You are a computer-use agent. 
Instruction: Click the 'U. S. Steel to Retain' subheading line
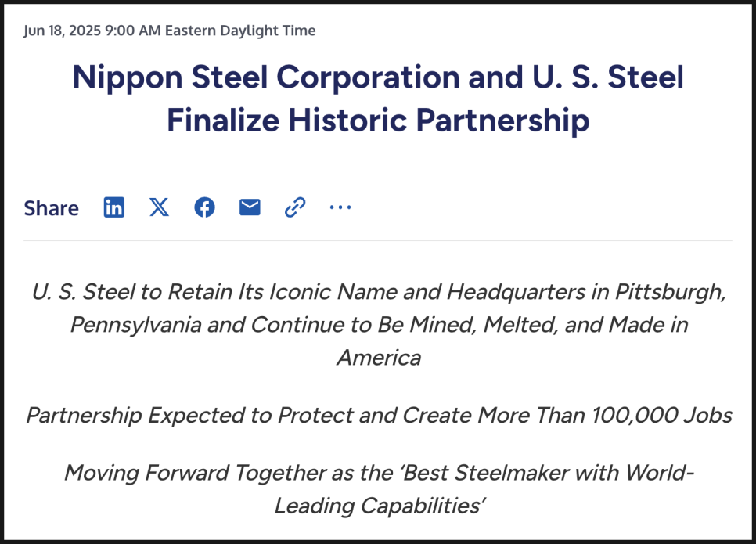point(379,292)
